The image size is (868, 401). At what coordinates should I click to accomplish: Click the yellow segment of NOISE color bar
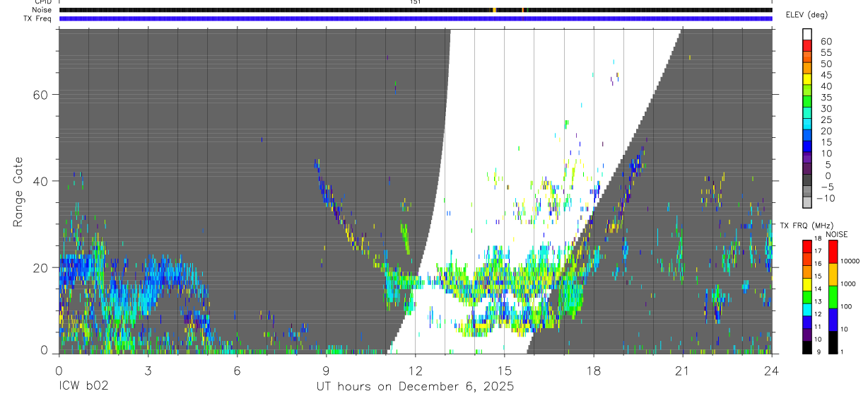point(833,274)
